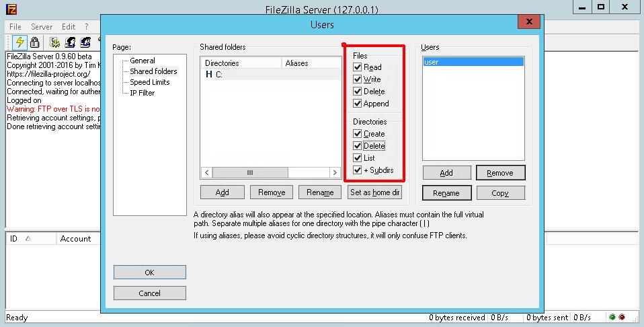
Task: Toggle the + Subdirs checkbox
Action: (x=358, y=170)
